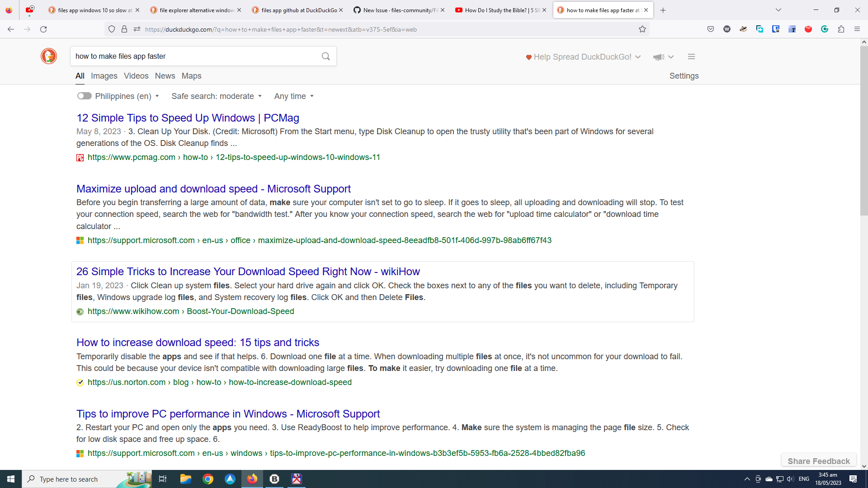Switch to the Images results tab
This screenshot has width=868, height=488.
[x=104, y=75]
